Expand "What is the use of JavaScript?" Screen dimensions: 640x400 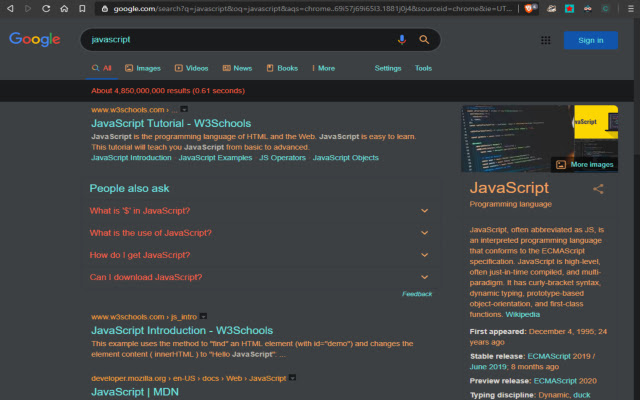tap(424, 233)
